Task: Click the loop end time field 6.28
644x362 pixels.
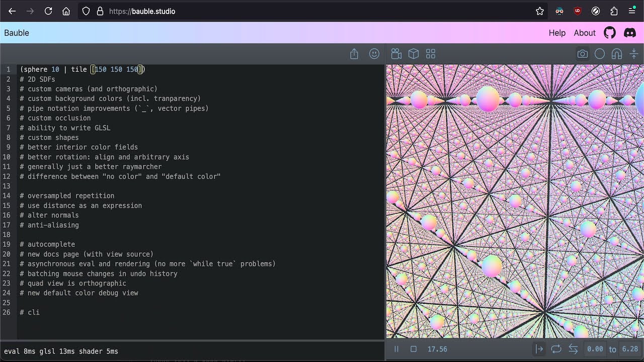Action: tap(630, 349)
